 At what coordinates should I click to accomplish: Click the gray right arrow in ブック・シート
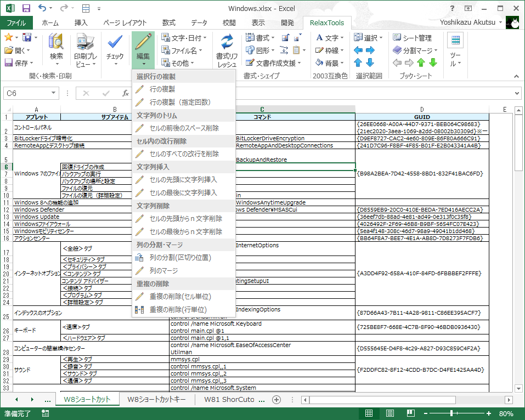(409, 63)
